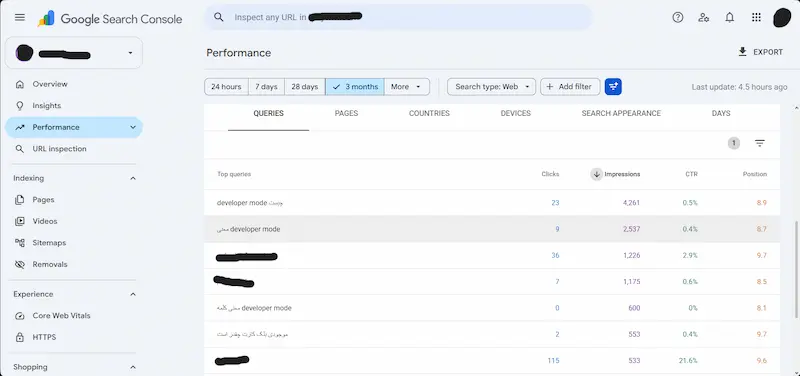Image resolution: width=800 pixels, height=376 pixels.
Task: Click the Add filter button
Action: pos(569,87)
